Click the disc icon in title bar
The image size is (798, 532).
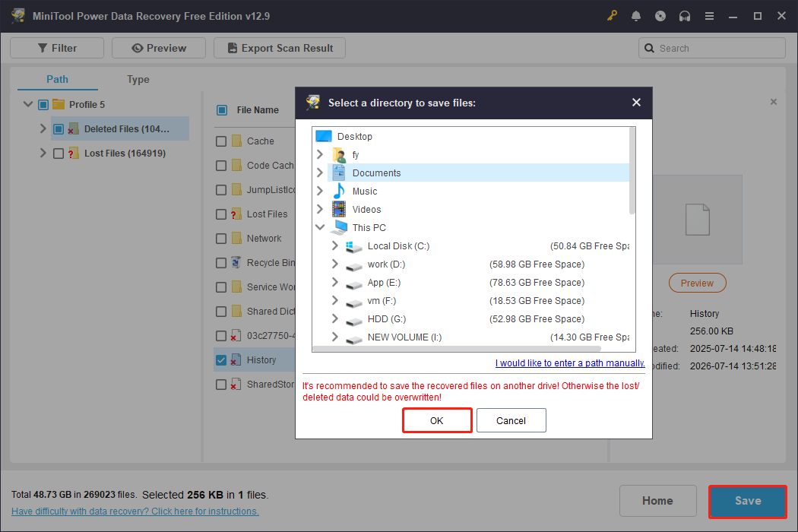(x=660, y=16)
